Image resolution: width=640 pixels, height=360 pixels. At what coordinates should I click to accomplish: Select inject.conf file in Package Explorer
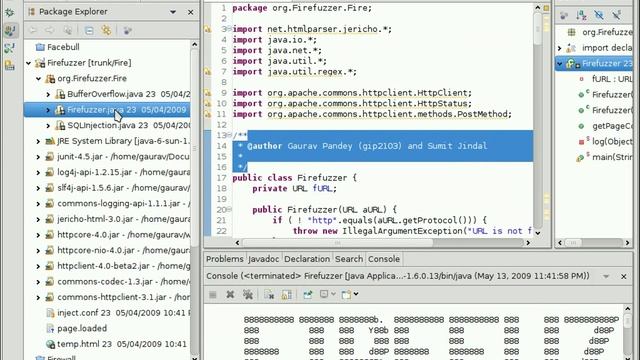click(x=118, y=313)
